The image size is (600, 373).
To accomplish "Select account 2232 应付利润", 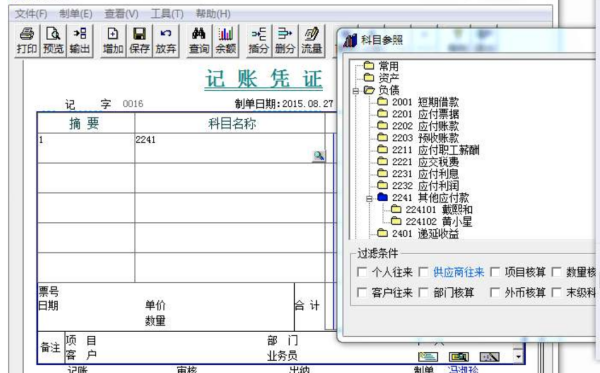I will click(417, 186).
